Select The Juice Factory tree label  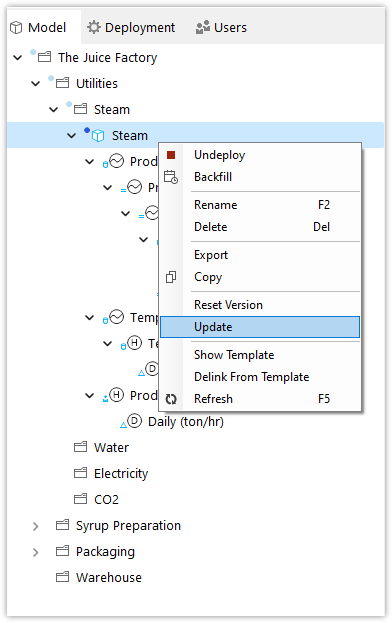108,58
